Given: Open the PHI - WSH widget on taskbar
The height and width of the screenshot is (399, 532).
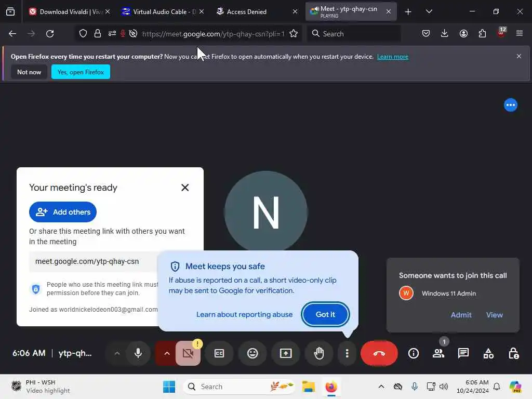Looking at the screenshot, I should pyautogui.click(x=41, y=387).
